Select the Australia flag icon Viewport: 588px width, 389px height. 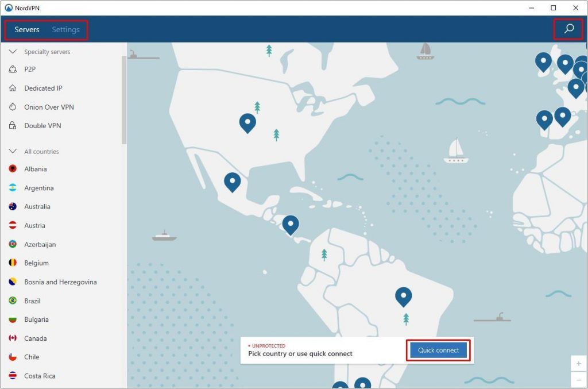(x=13, y=206)
